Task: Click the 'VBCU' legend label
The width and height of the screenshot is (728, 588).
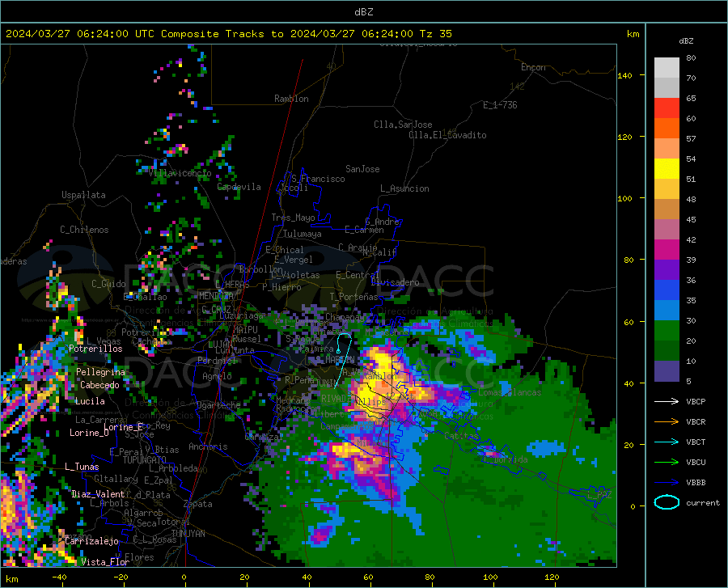Action: (x=696, y=462)
